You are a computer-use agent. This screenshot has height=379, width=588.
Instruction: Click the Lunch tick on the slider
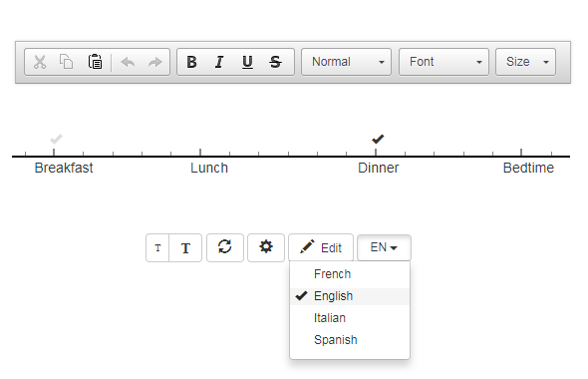coord(200,152)
